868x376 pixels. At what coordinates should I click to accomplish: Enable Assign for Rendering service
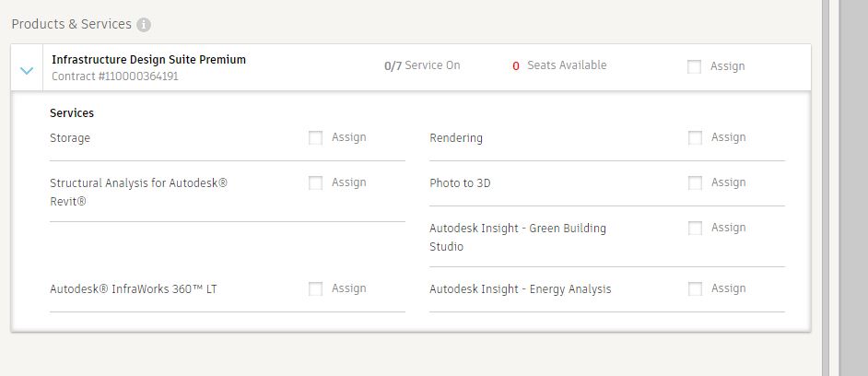[x=695, y=138]
